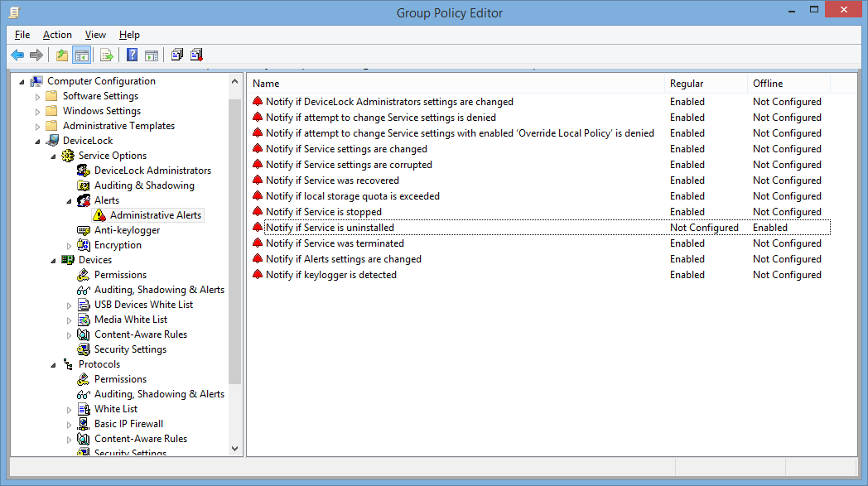Sort by the Name column header
Screen dimensions: 868x486
pos(456,84)
